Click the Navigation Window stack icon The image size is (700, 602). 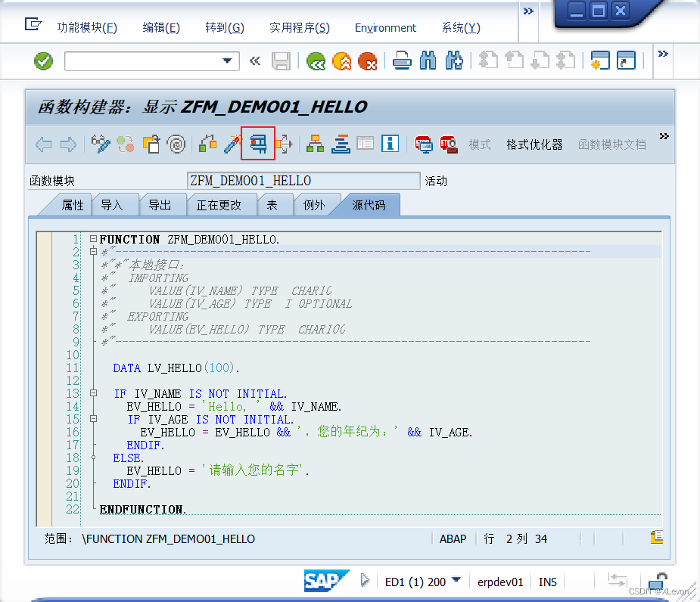341,144
